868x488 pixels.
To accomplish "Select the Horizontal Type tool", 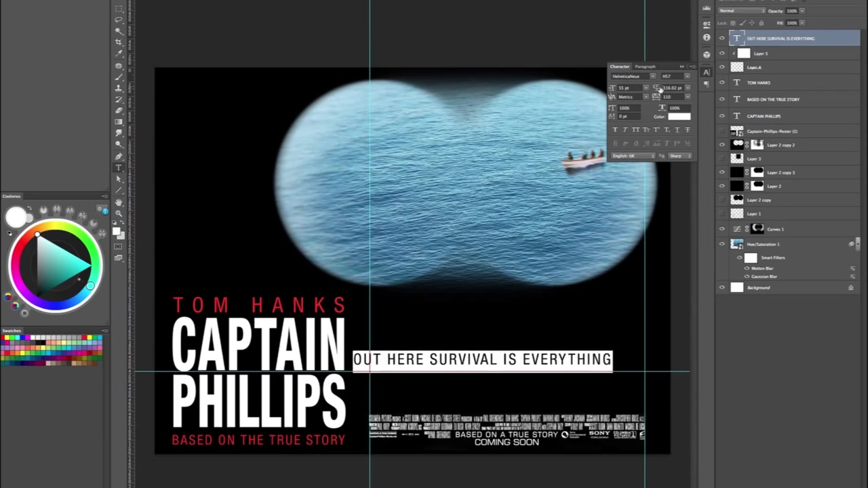I will click(x=119, y=167).
